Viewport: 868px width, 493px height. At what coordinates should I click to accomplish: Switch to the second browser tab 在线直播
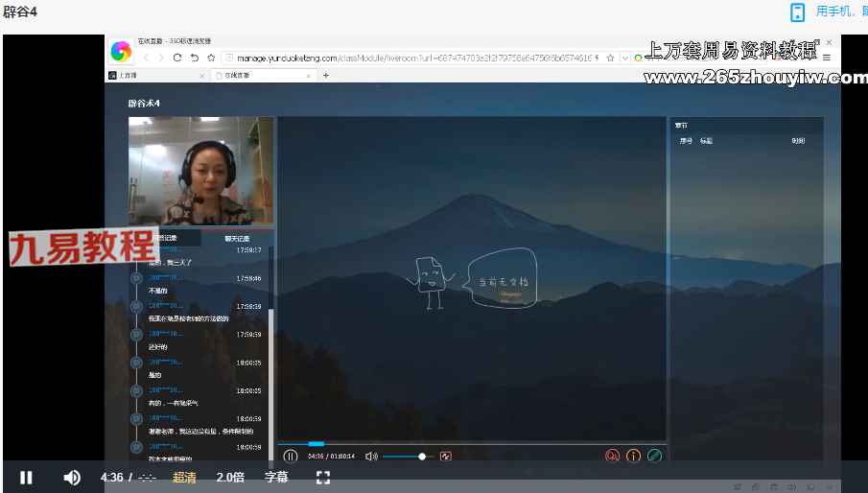[263, 75]
